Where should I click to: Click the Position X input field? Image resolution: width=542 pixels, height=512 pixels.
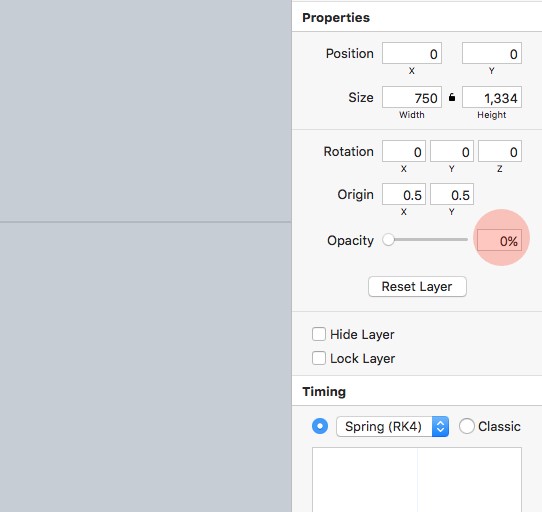[412, 53]
